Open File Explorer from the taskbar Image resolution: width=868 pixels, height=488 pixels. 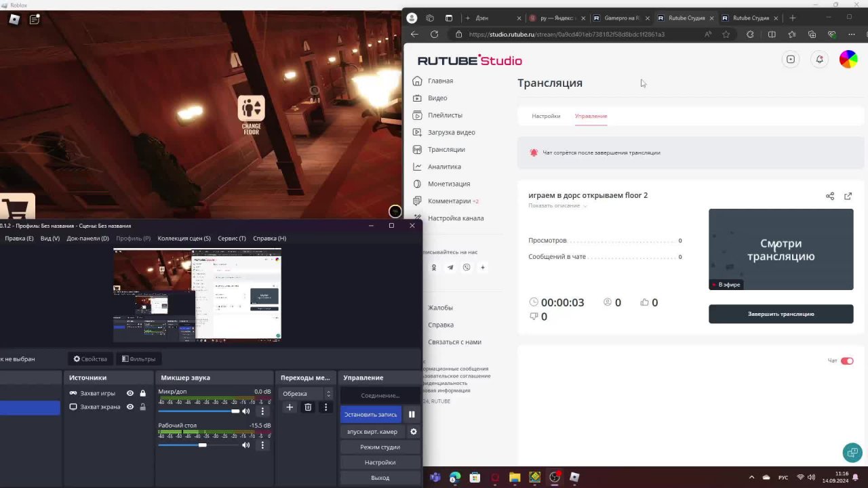click(x=515, y=477)
